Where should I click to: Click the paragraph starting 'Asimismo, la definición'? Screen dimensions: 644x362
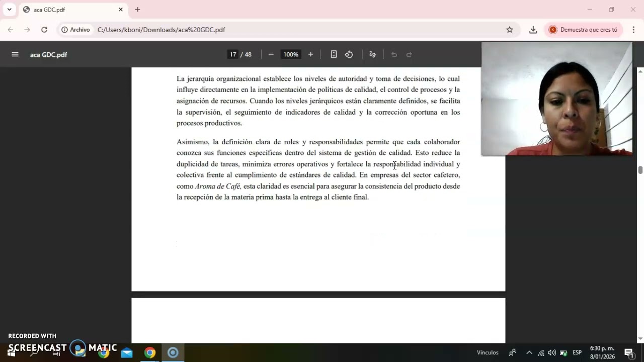pos(318,169)
